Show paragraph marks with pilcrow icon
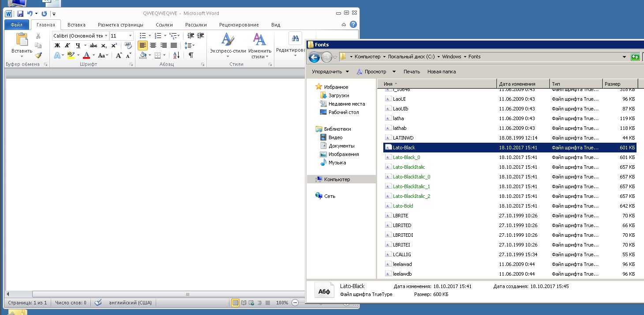The image size is (644, 315). point(191,55)
